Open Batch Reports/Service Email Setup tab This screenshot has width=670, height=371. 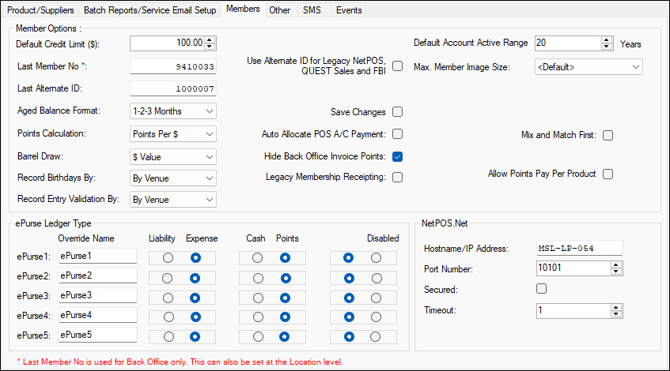coord(150,10)
